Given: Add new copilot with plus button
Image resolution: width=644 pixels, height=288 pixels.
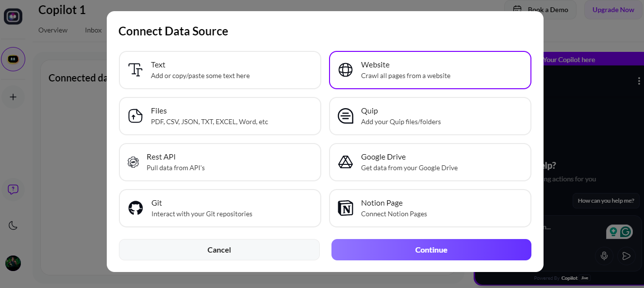Looking at the screenshot, I should [13, 97].
